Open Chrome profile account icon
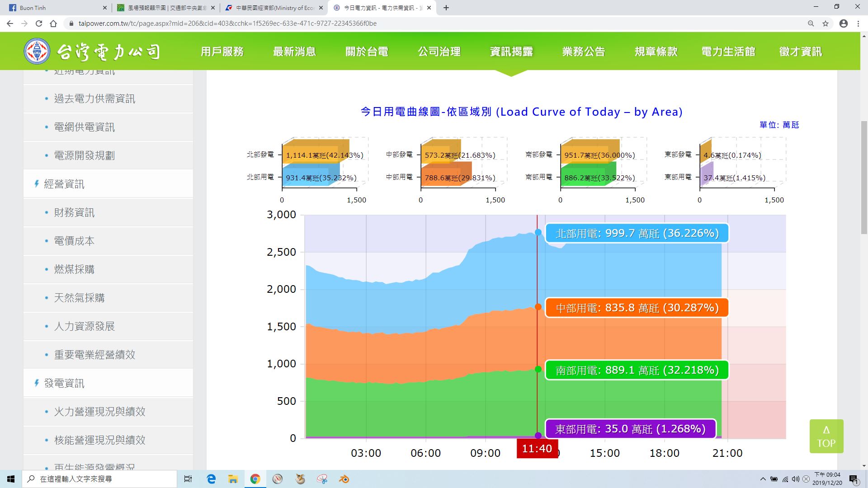Screen dimensions: 868x488 pos(843,23)
